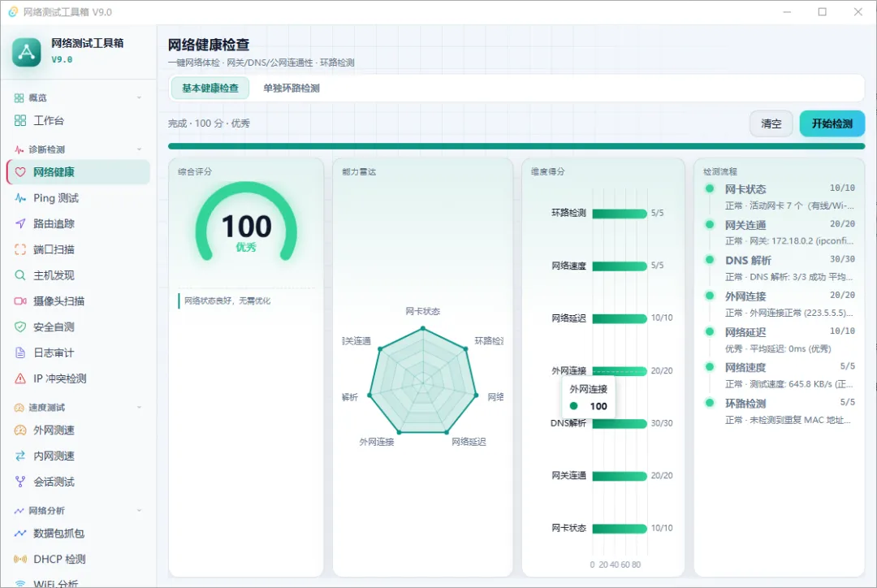The image size is (877, 588).
Task: Click the 网卡状态 bar in 维度得分
Action: pos(619,528)
